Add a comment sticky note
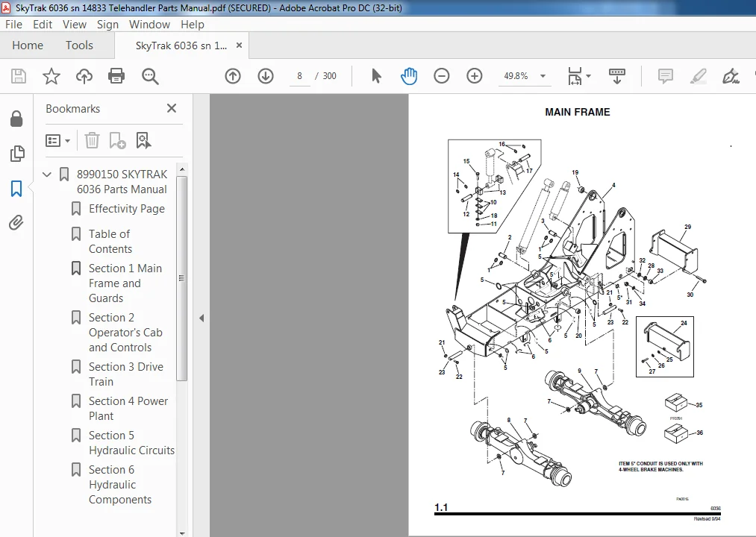 tap(666, 76)
